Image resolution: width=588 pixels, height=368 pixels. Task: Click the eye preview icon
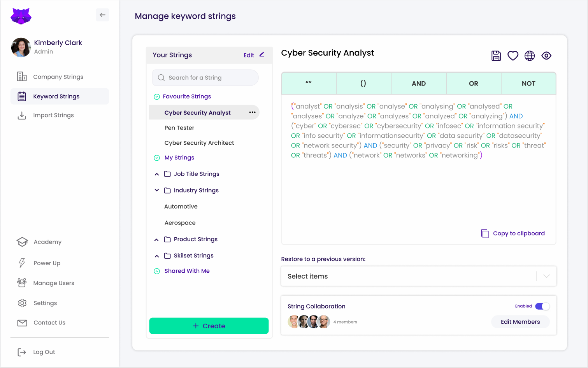[x=546, y=56]
